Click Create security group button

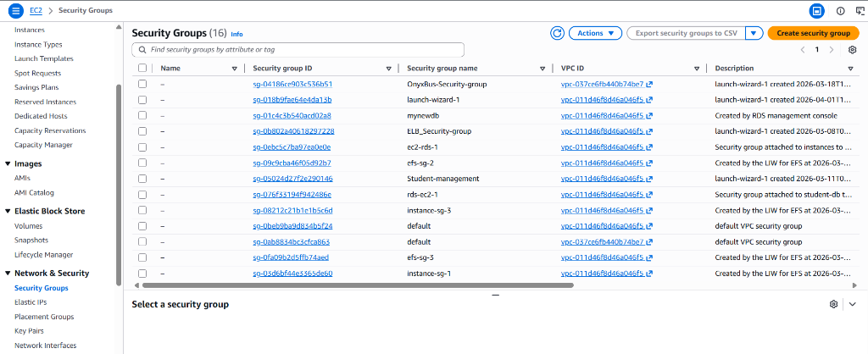coord(813,33)
